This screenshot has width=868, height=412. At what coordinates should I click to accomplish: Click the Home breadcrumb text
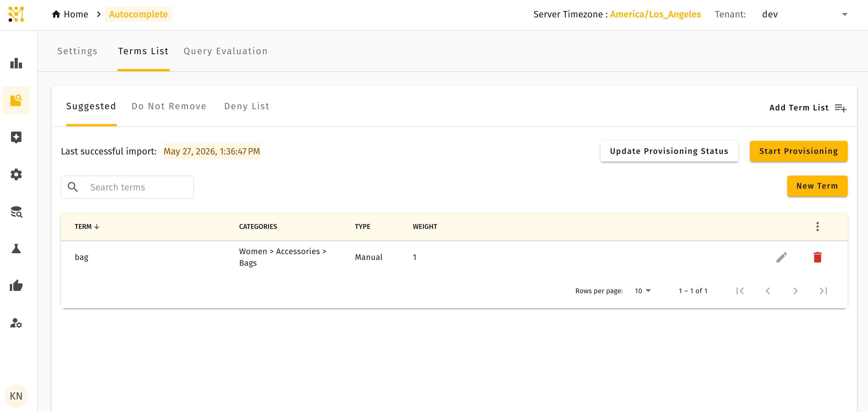click(76, 14)
